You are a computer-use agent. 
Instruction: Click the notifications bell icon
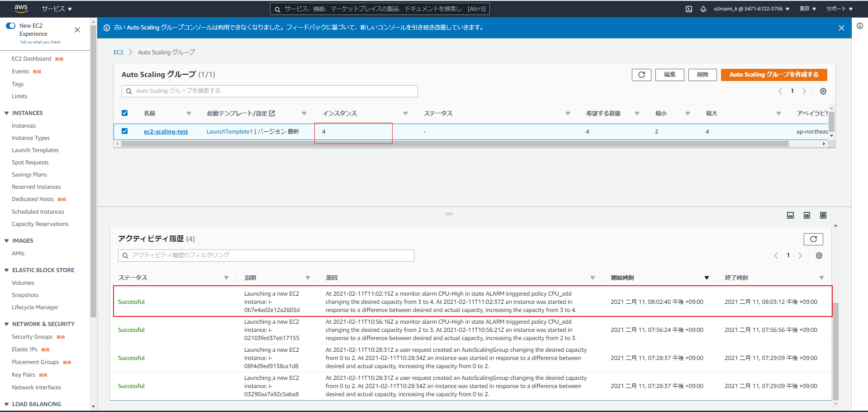tap(703, 9)
